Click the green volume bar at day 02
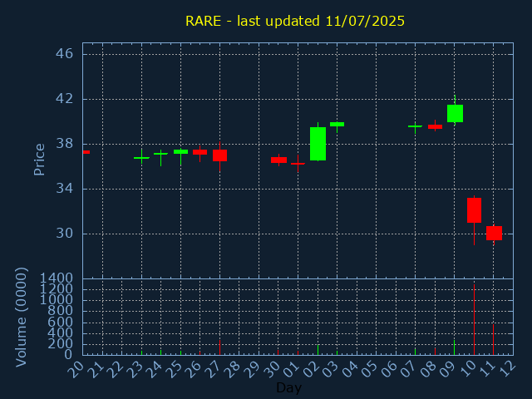Viewport: 532px width, 399px height. click(x=318, y=350)
